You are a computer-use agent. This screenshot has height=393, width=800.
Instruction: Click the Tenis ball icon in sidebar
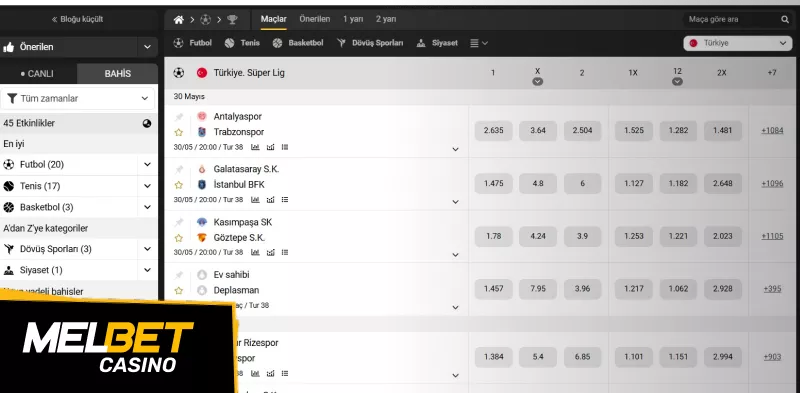[x=9, y=186]
